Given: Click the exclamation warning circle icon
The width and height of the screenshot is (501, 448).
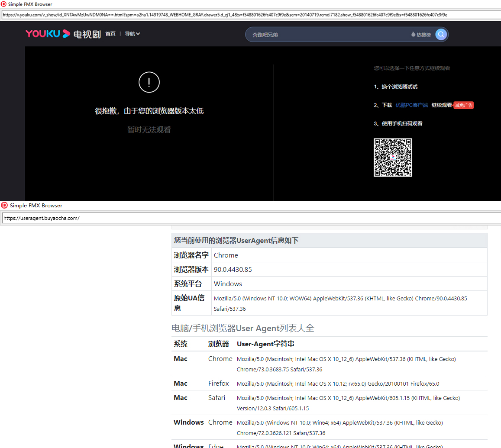Looking at the screenshot, I should point(149,82).
